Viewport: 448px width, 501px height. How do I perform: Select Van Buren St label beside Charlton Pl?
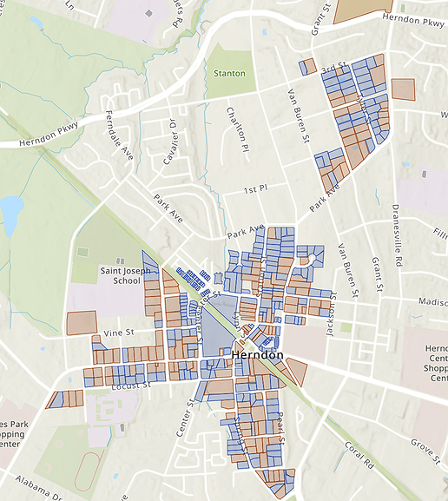pyautogui.click(x=299, y=115)
